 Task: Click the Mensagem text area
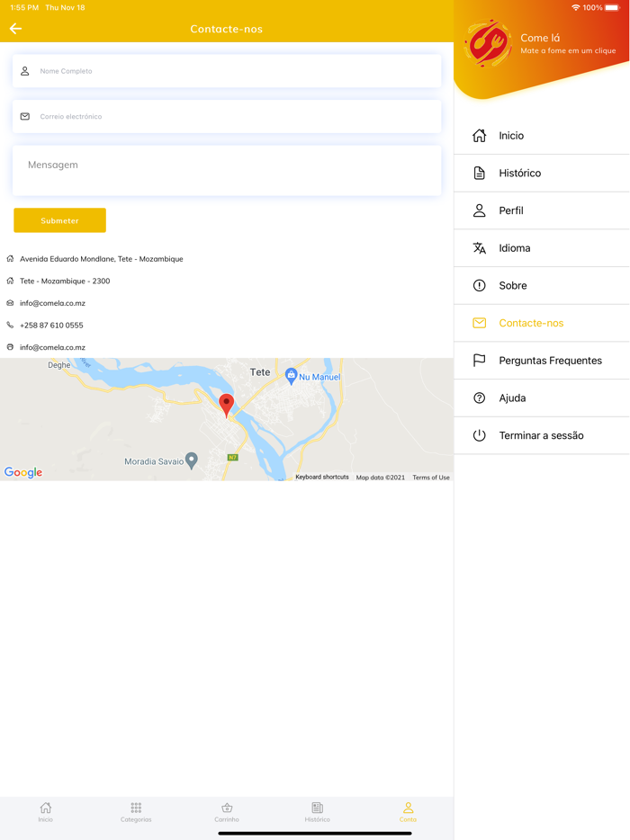[227, 170]
